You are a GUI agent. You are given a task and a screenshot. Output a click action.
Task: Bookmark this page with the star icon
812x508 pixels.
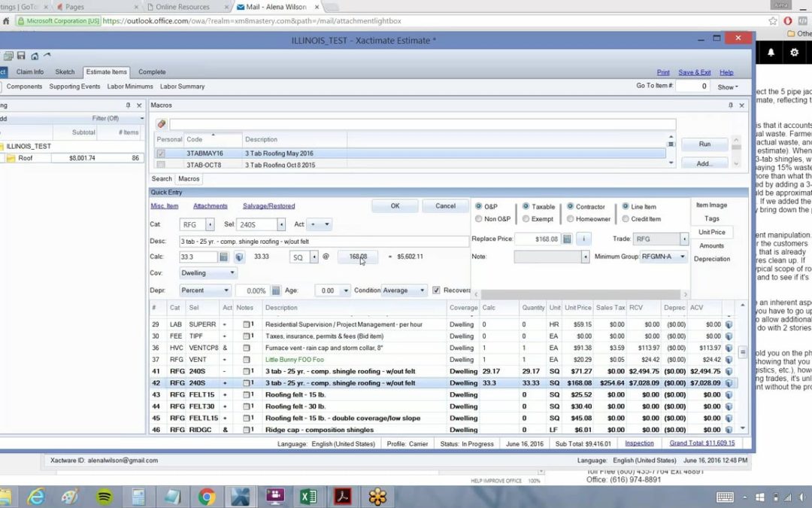(x=773, y=21)
